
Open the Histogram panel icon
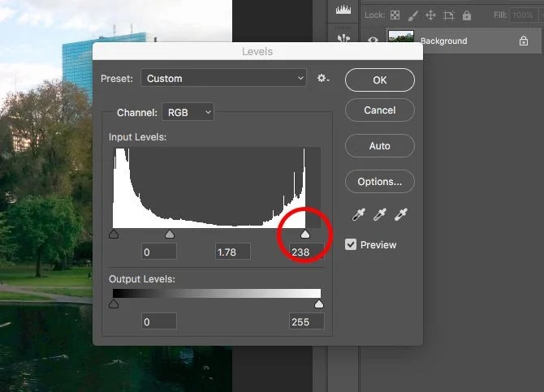[x=343, y=10]
